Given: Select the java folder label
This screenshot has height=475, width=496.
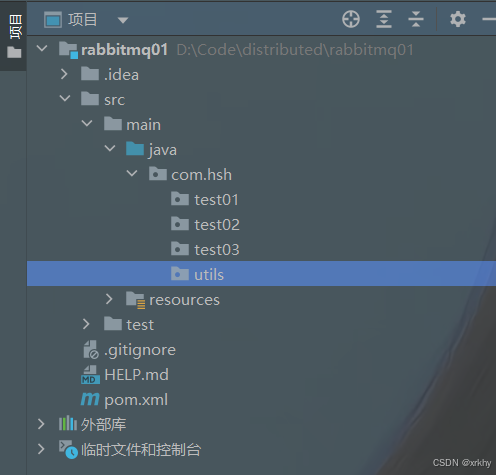Looking at the screenshot, I should click(x=163, y=150).
